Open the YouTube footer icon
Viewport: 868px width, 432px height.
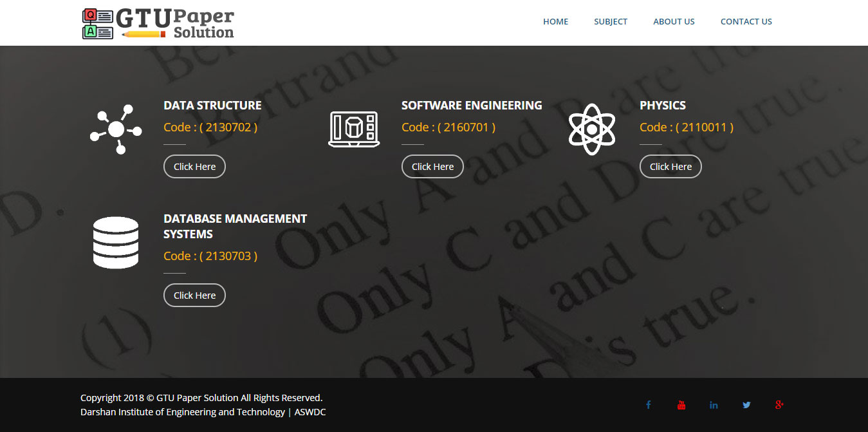(681, 405)
